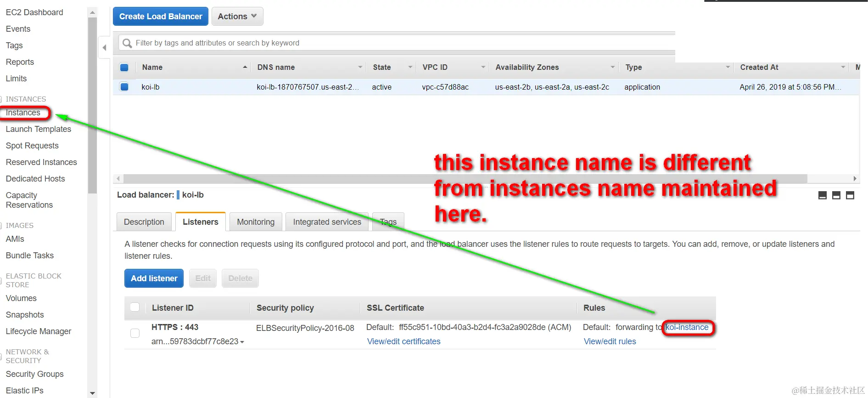Go to EC2 Dashboard in sidebar

34,12
